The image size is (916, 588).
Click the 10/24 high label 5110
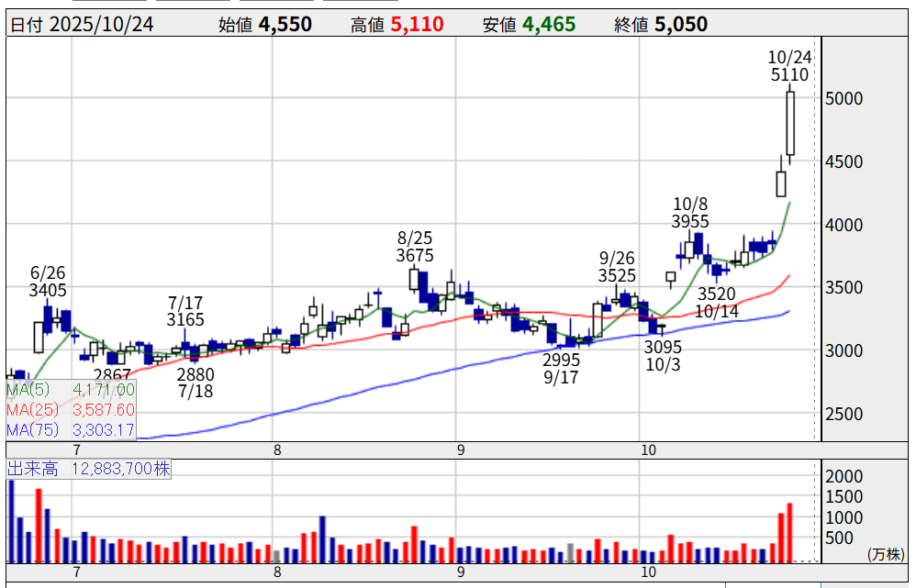[x=789, y=75]
